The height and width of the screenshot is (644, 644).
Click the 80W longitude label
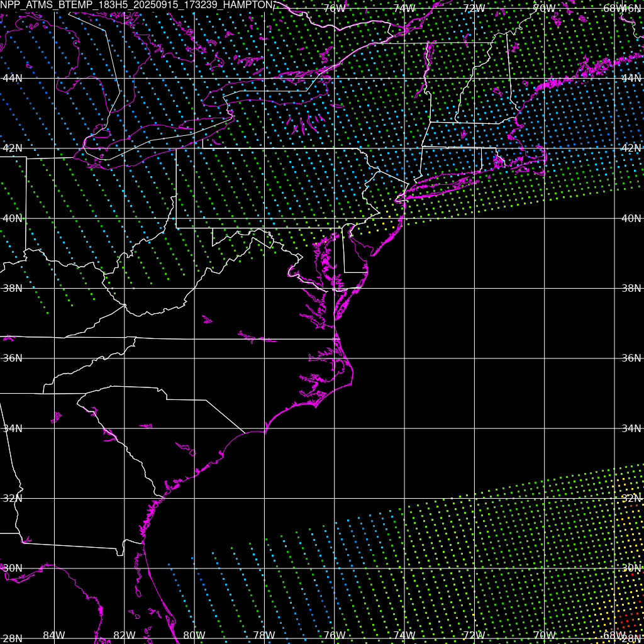click(x=194, y=635)
